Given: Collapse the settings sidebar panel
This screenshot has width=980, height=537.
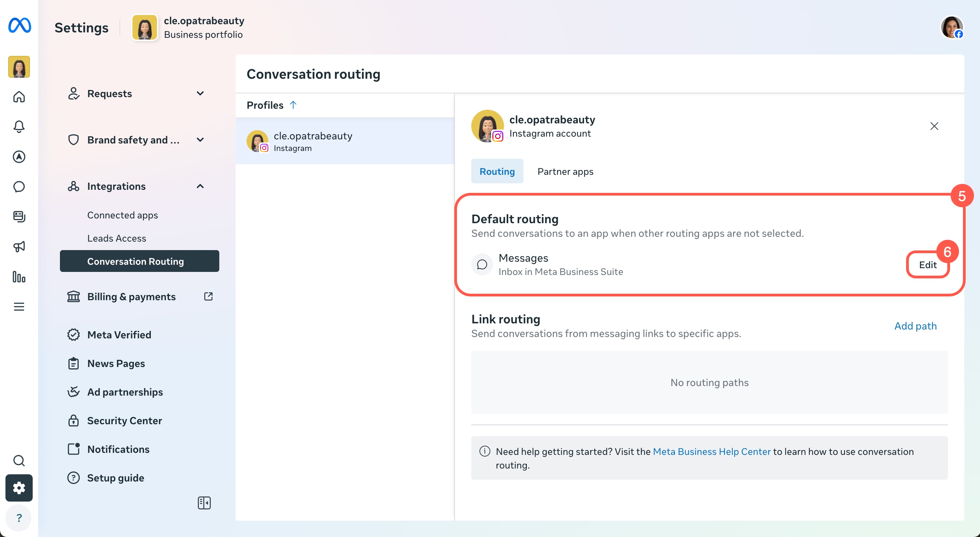Looking at the screenshot, I should [204, 503].
